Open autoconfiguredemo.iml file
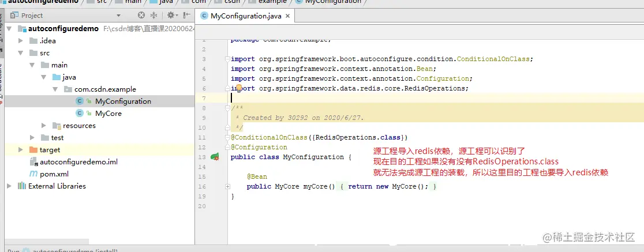Image resolution: width=644 pixels, height=252 pixels. (78, 161)
